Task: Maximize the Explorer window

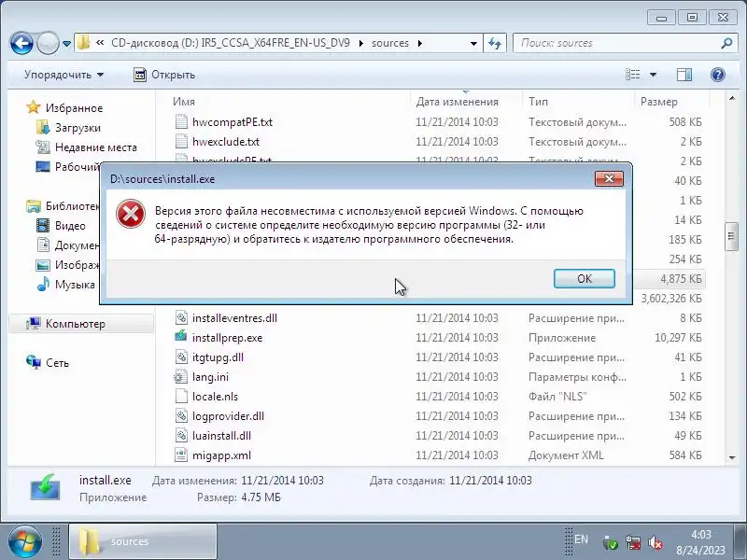Action: [x=692, y=18]
